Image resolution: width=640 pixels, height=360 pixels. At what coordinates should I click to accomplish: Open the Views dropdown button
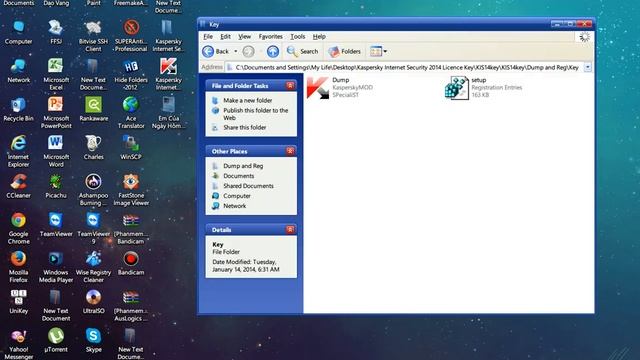coord(378,51)
